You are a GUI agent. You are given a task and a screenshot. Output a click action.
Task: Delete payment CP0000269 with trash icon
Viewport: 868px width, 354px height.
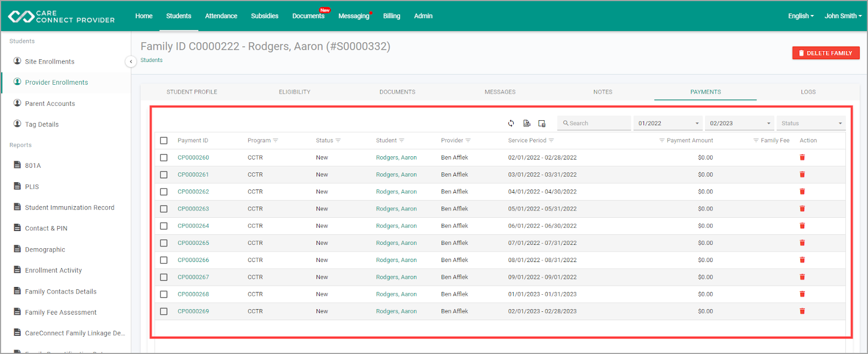pos(802,311)
